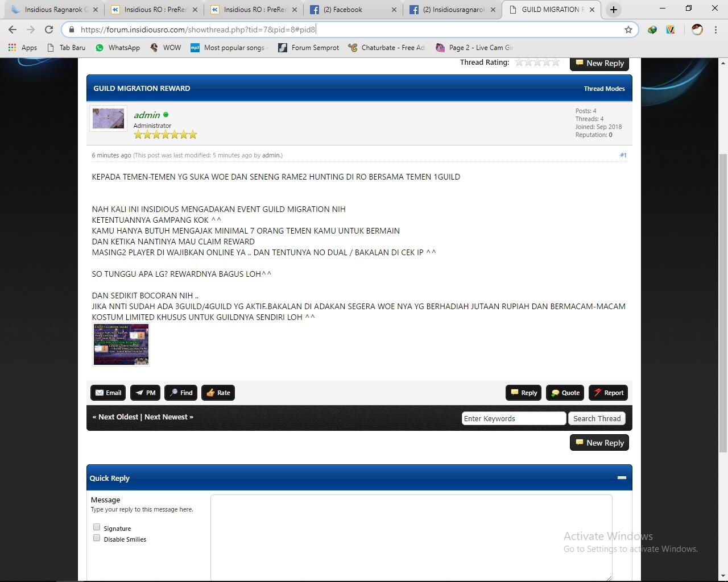Open Page 2 - Live Cam bookmark
The height and width of the screenshot is (582, 728).
tap(474, 48)
